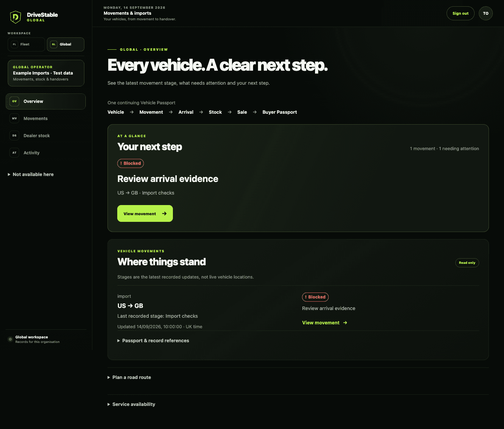Click the Global workspace status dot icon
Screen dimensions: 504x429
10,339
